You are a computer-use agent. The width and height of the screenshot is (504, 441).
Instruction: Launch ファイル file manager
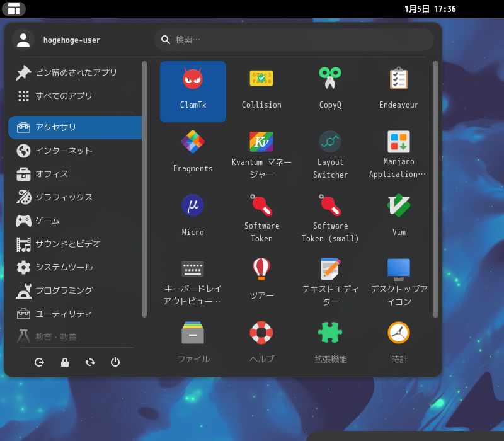[193, 343]
